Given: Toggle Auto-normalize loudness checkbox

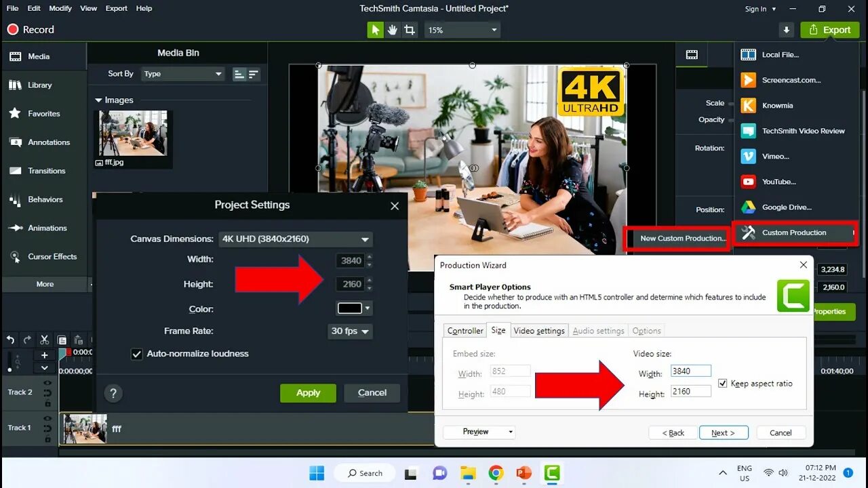Looking at the screenshot, I should click(x=137, y=354).
